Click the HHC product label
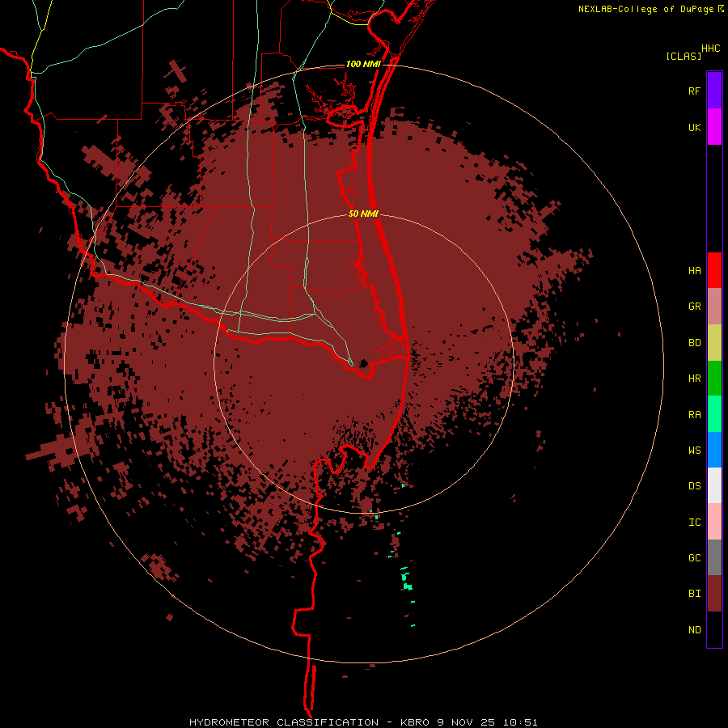 710,49
